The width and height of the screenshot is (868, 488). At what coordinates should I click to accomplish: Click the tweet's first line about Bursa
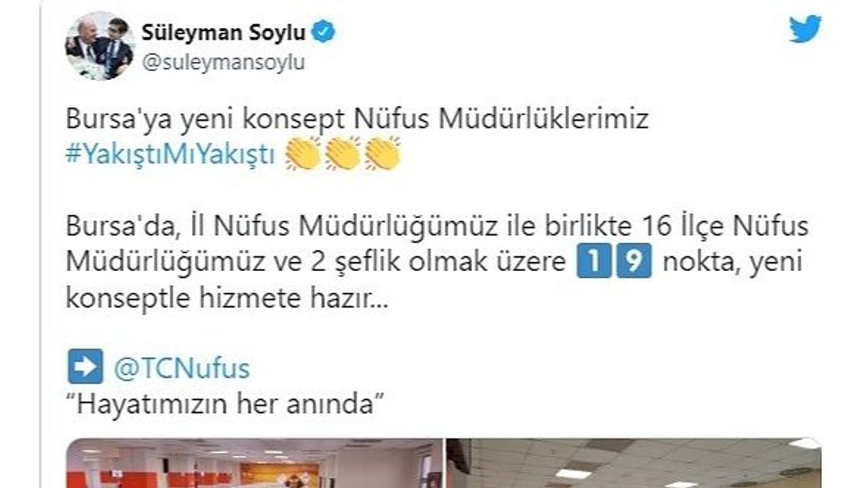(357, 119)
